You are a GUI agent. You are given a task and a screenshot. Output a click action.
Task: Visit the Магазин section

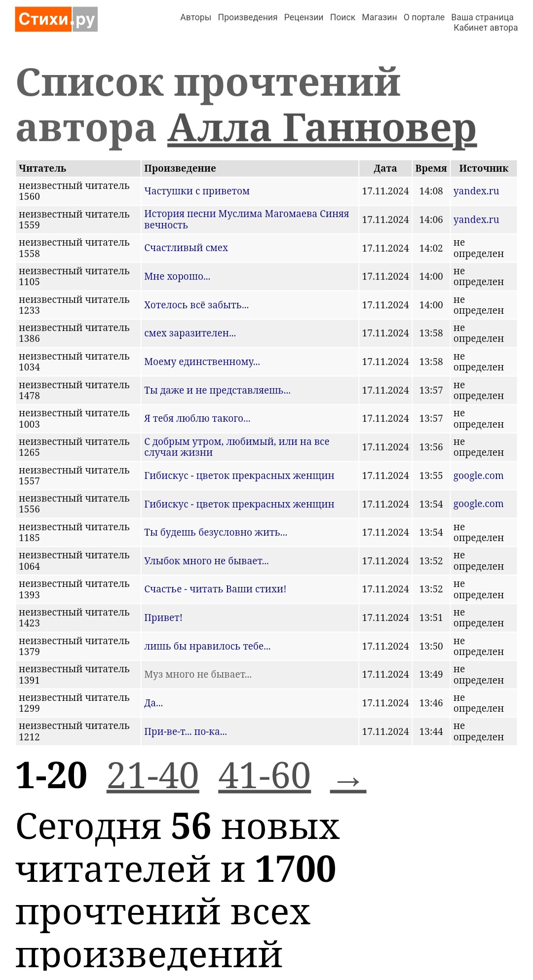click(379, 17)
